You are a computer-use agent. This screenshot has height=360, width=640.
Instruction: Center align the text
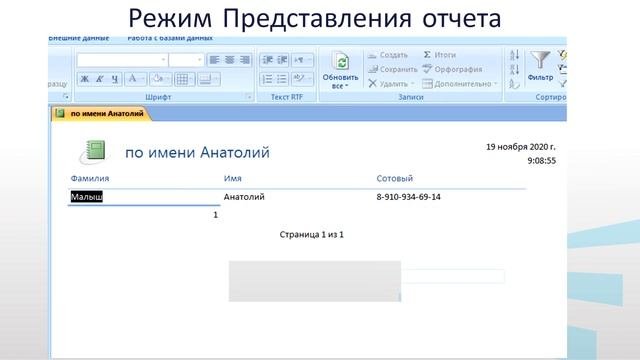click(x=230, y=60)
